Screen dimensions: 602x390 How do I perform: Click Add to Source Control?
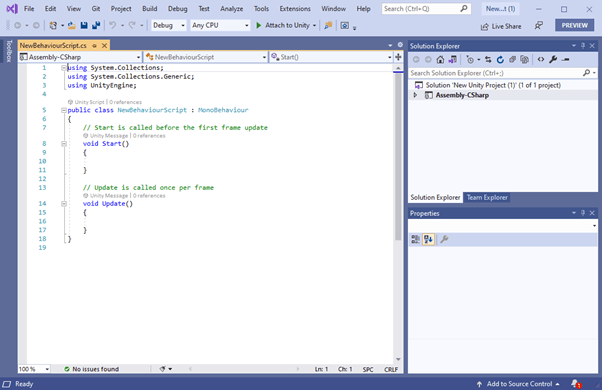[518, 384]
